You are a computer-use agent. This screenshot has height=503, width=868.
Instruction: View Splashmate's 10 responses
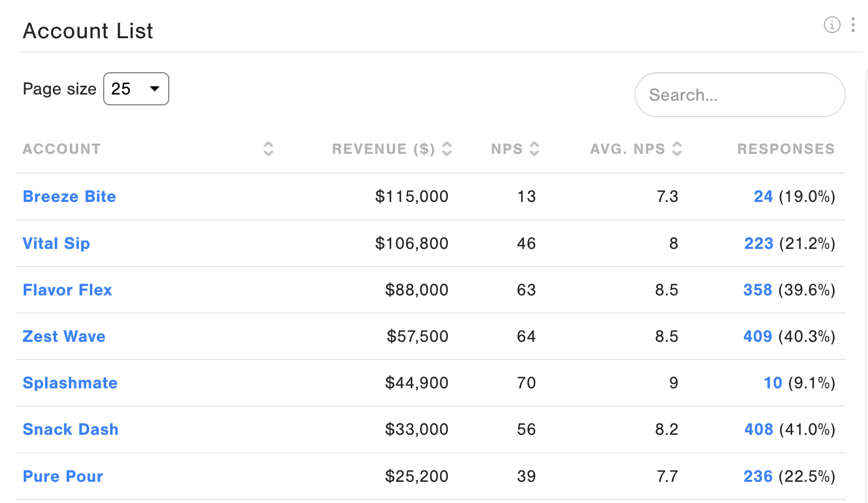[x=773, y=383]
